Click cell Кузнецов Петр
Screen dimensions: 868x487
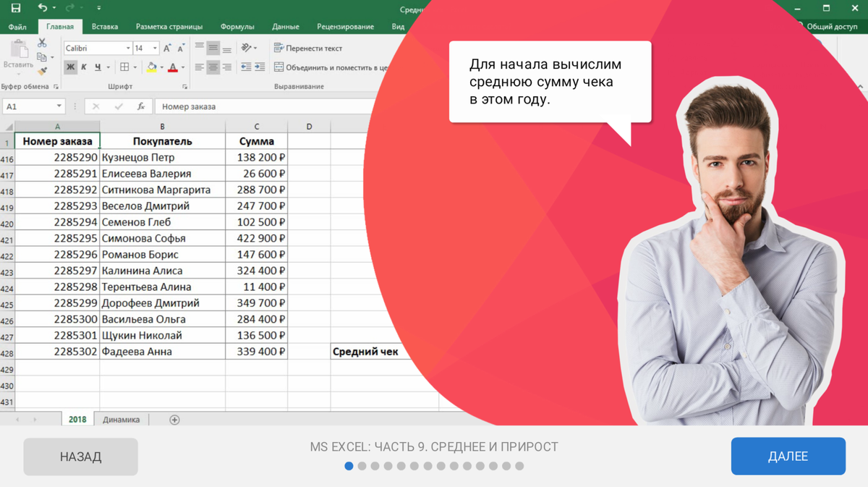coord(162,157)
